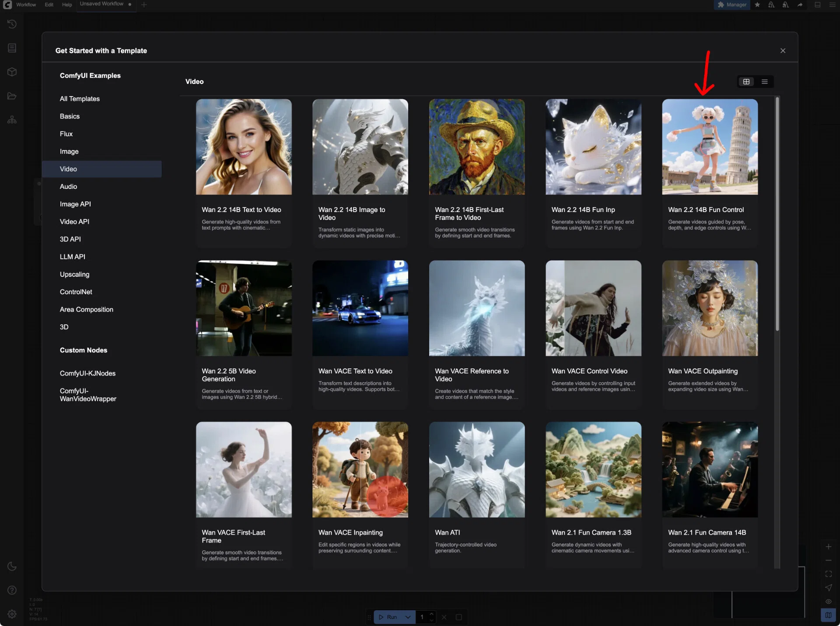Click the template list vertical scrollbar
The image size is (840, 626).
tap(777, 214)
